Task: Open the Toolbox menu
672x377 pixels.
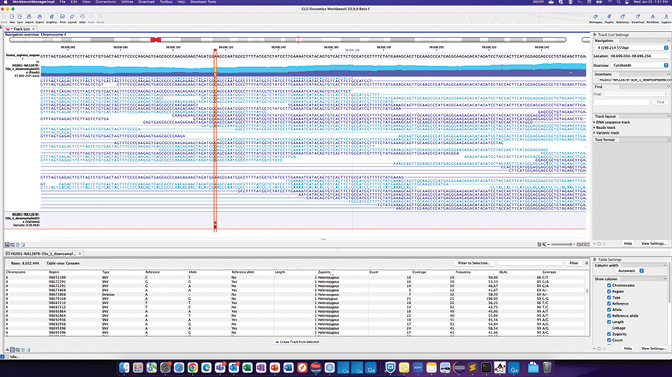Action: click(x=166, y=2)
